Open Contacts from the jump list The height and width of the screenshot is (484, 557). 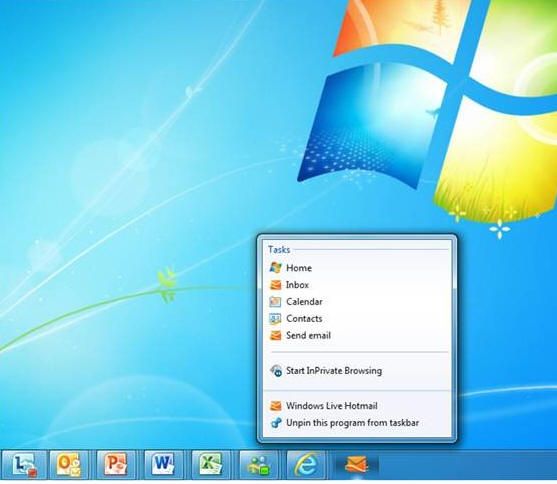pos(357,318)
